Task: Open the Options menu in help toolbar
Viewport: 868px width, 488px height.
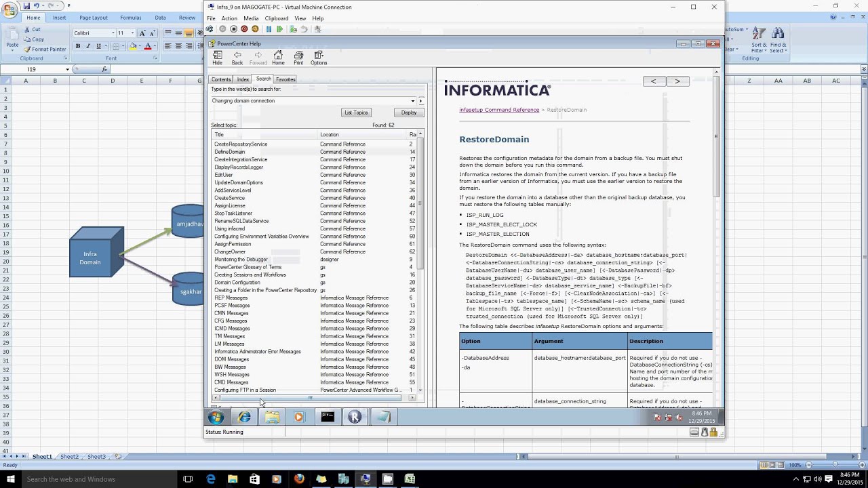Action: [319, 58]
